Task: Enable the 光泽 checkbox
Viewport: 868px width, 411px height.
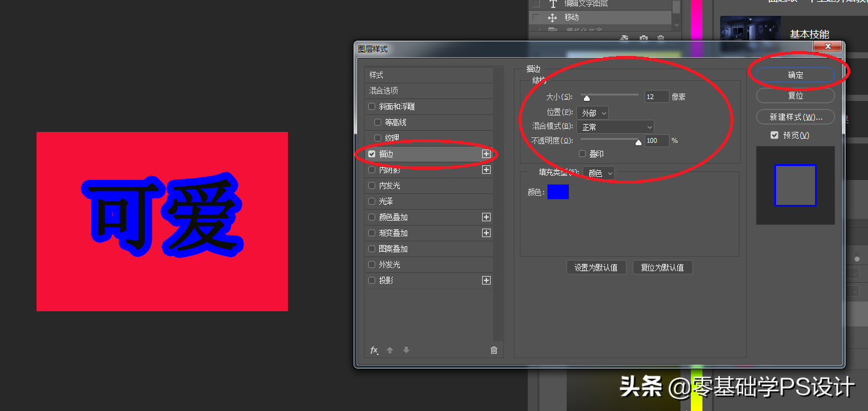Action: pyautogui.click(x=372, y=201)
